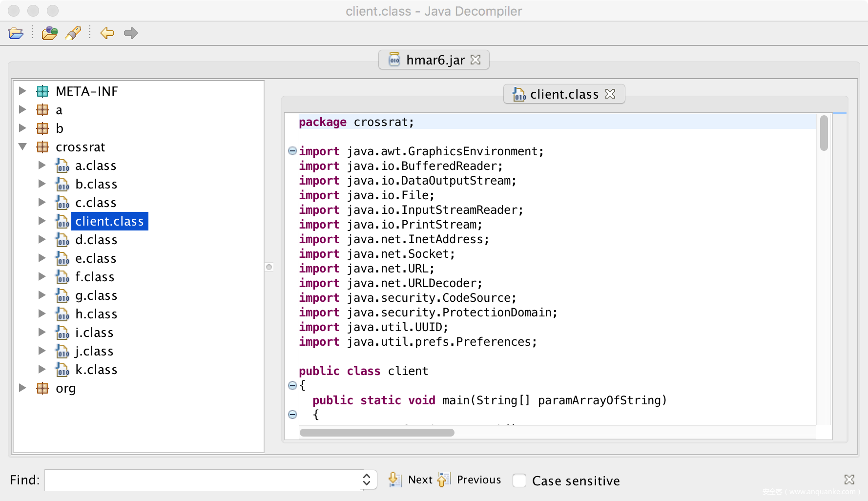Click the Open File folder icon
The height and width of the screenshot is (501, 868).
click(x=16, y=33)
